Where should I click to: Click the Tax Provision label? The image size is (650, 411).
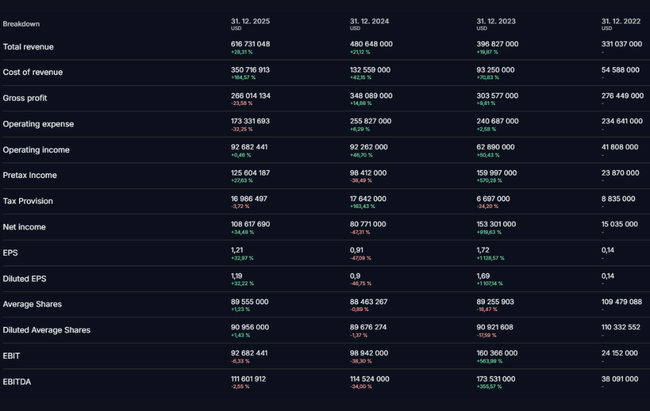click(x=26, y=201)
